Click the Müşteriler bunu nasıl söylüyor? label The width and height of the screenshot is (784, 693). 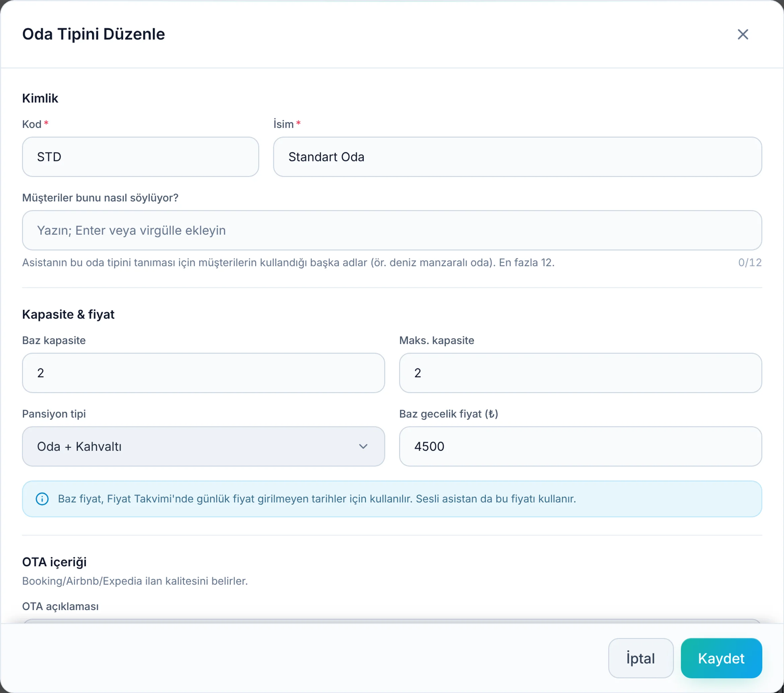click(100, 198)
